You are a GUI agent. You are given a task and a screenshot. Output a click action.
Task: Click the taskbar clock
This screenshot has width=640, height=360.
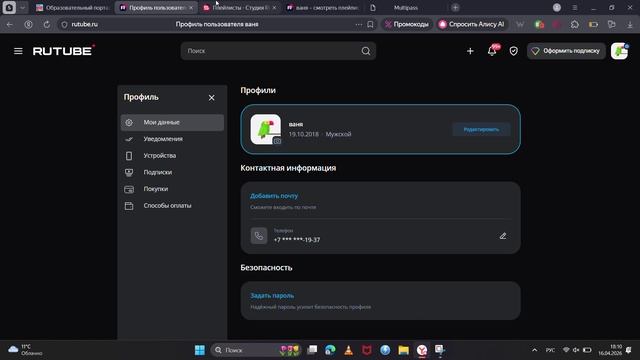click(x=610, y=350)
